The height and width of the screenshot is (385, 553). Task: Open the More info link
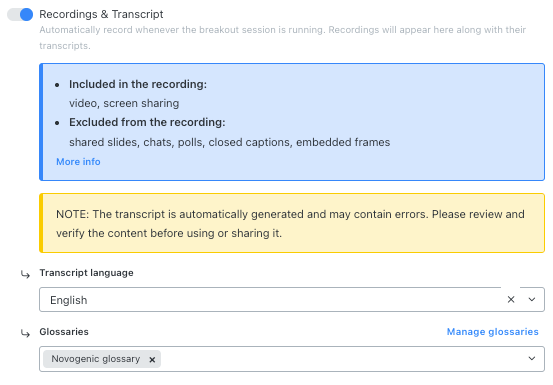[78, 162]
